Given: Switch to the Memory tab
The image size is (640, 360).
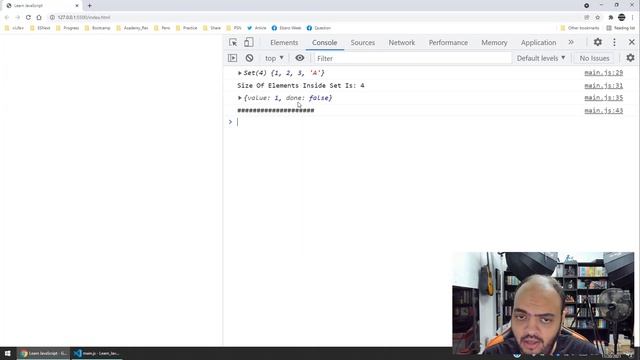Looking at the screenshot, I should point(494,42).
